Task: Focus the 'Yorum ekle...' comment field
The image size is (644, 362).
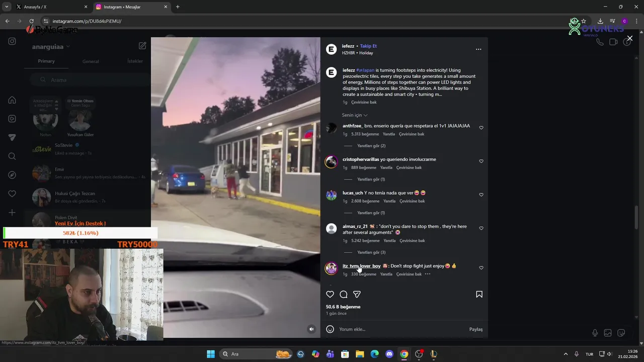Action: click(x=401, y=329)
